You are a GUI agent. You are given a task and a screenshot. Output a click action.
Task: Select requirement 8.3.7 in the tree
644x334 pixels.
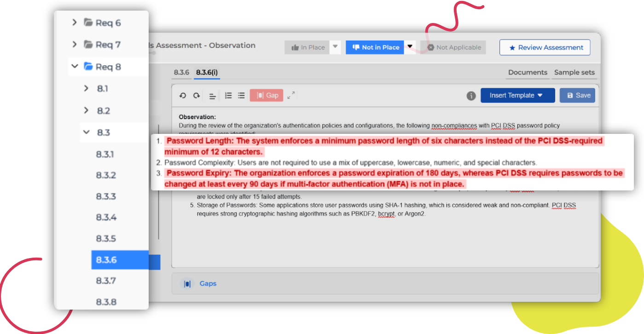tap(106, 281)
